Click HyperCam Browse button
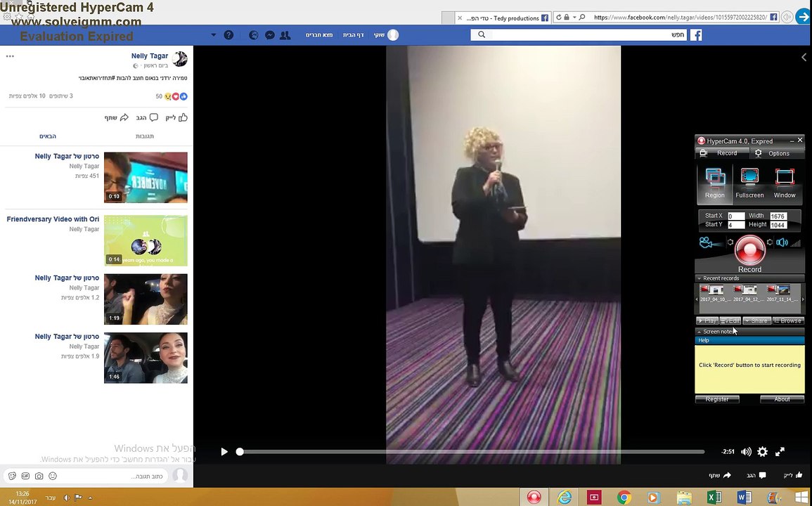 (787, 320)
